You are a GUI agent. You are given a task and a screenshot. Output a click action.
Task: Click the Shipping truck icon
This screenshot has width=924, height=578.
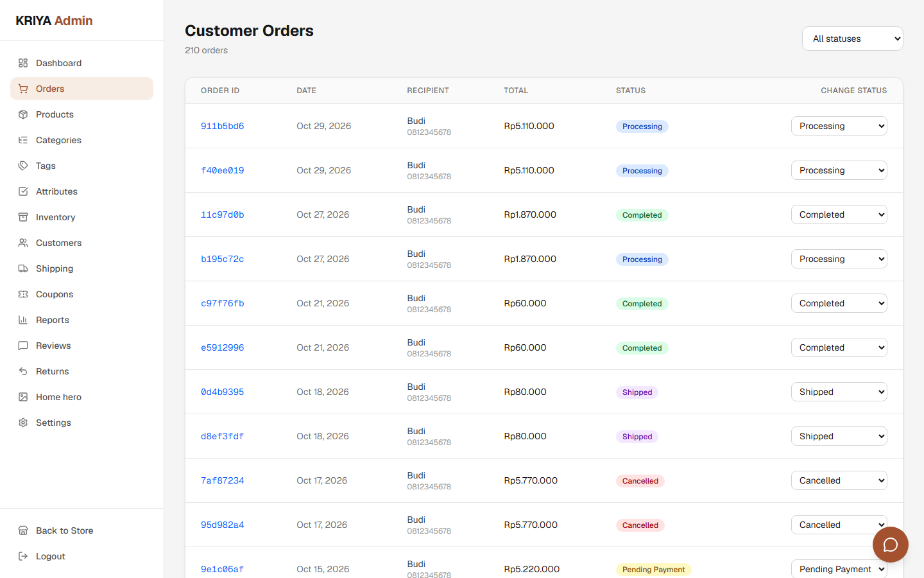(x=23, y=268)
